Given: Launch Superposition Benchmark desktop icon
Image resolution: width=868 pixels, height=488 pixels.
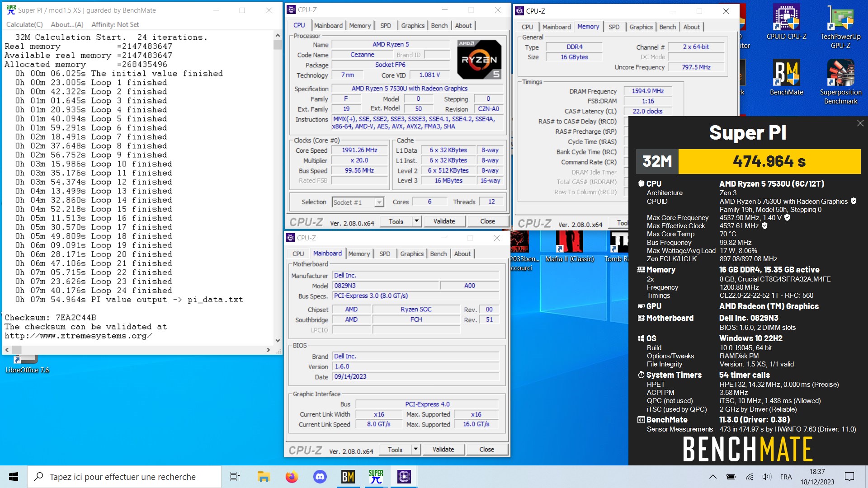Looking at the screenshot, I should pyautogui.click(x=840, y=82).
